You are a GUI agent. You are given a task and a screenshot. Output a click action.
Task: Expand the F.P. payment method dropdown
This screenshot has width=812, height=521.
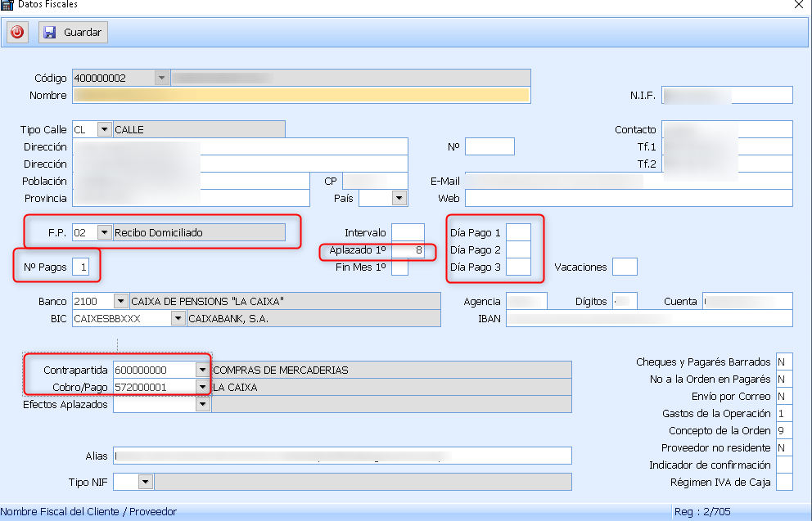pos(104,232)
